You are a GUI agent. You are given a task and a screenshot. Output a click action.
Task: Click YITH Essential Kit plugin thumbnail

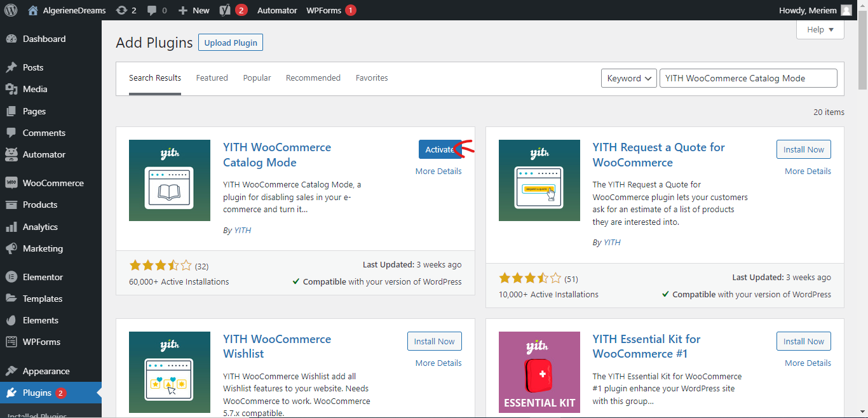click(539, 372)
